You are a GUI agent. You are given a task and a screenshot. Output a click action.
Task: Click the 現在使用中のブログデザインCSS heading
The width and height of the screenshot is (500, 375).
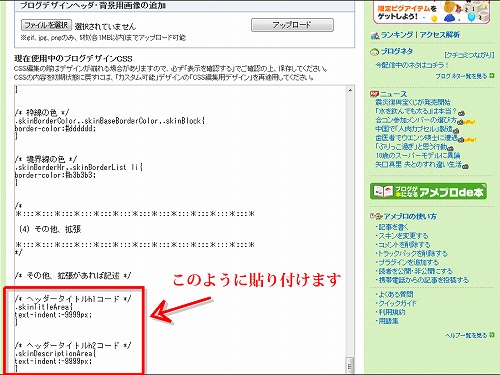[x=73, y=59]
